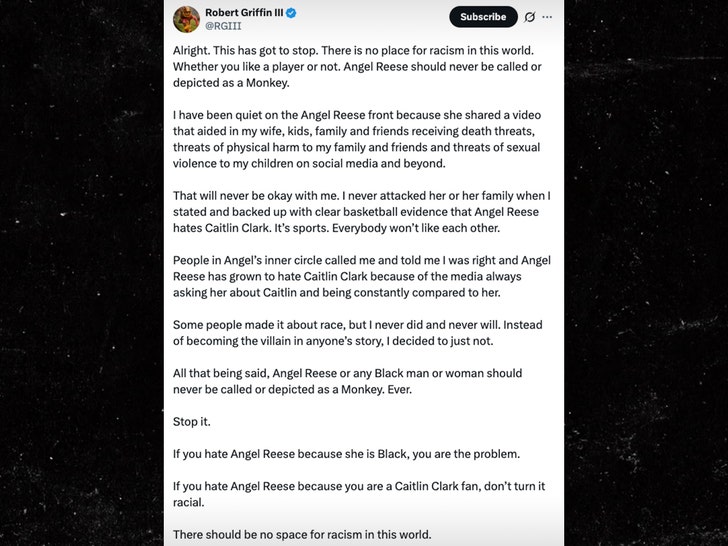Select the paragraph "Some people made it about race"

[x=358, y=333]
